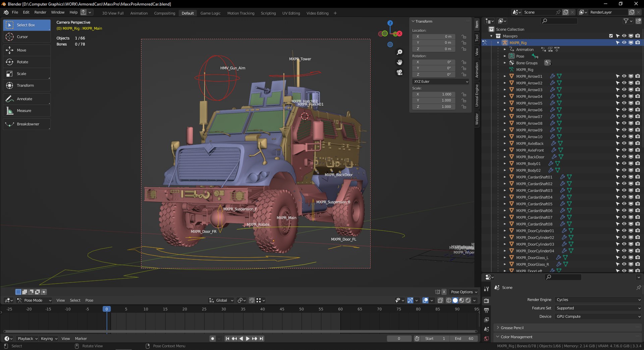Open the XYZ Euler rotation mode dropdown

(441, 82)
